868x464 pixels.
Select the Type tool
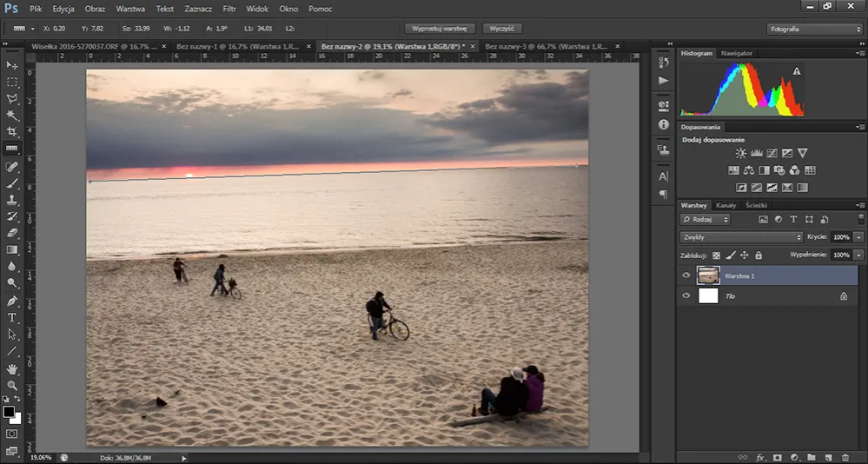(11, 318)
